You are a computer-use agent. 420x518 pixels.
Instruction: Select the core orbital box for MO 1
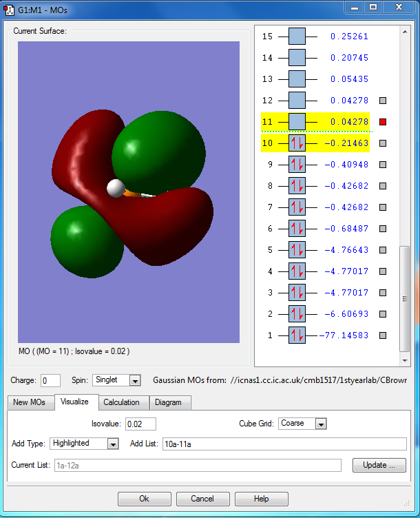[x=297, y=335]
